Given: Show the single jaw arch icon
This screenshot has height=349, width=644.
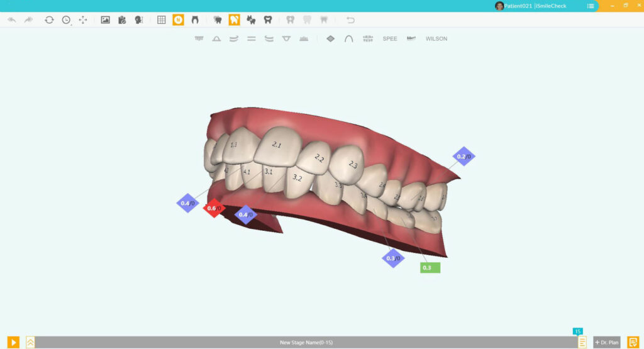Looking at the screenshot, I should [x=195, y=19].
